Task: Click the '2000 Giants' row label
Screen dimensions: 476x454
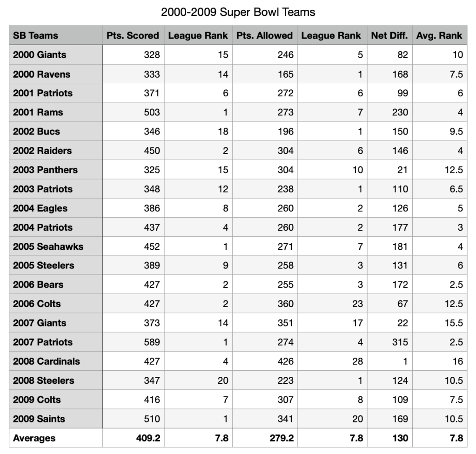Action: point(40,55)
